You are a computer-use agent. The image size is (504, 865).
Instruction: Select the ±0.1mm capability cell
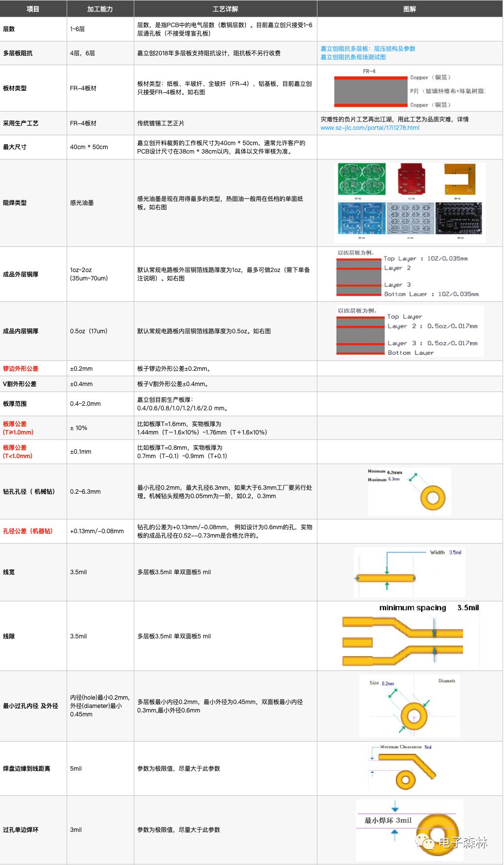click(x=81, y=452)
